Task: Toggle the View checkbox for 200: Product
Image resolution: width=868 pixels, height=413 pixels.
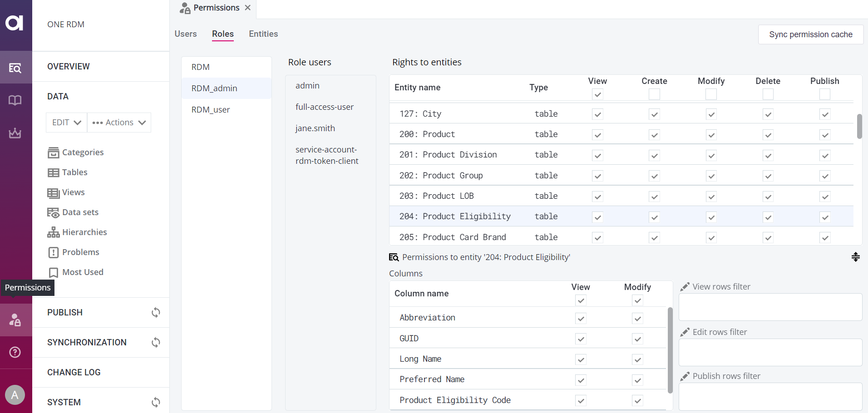Action: point(597,135)
